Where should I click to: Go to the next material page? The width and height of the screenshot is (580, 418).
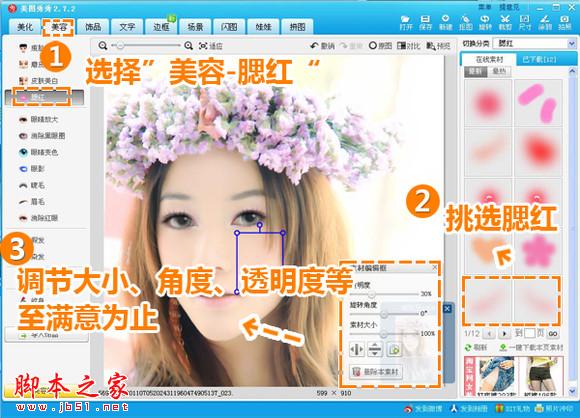click(504, 334)
